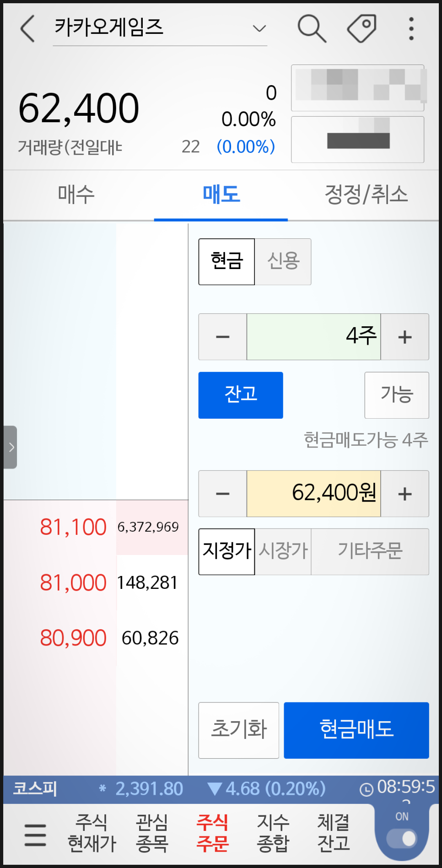The width and height of the screenshot is (442, 868).
Task: Tap the 148,281 volume cell
Action: coord(147,582)
